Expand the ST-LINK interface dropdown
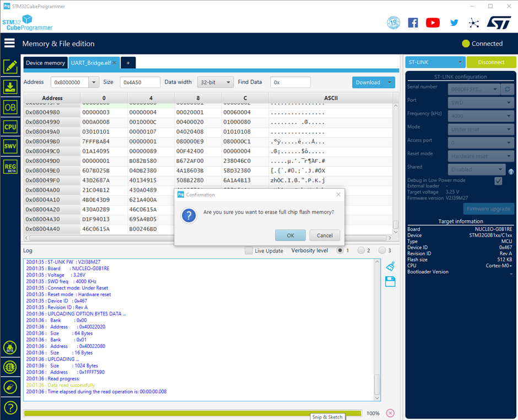This screenshot has height=420, width=518. (435, 62)
